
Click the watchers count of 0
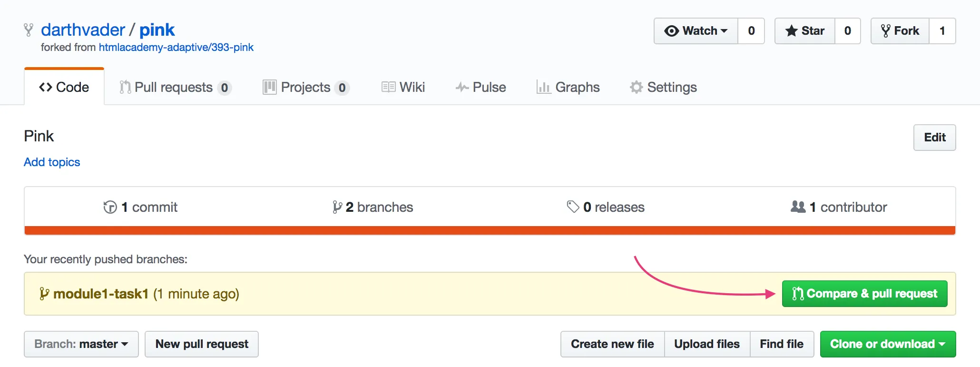(751, 31)
